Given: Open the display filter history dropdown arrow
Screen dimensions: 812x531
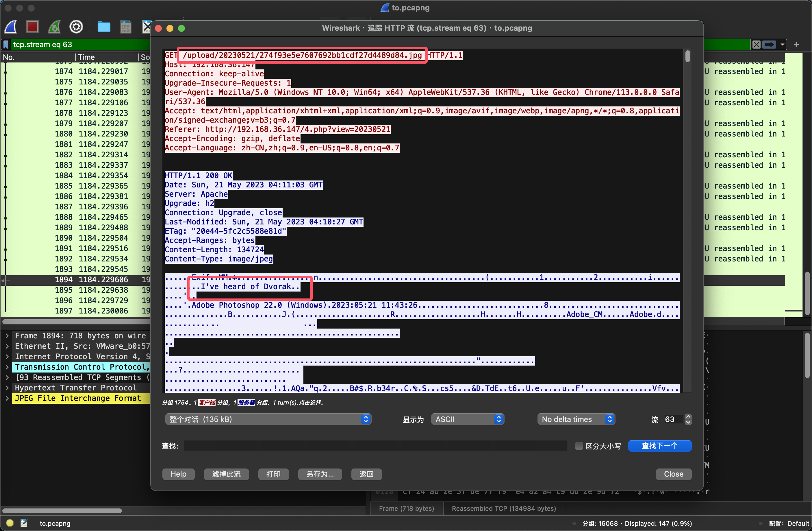Looking at the screenshot, I should pyautogui.click(x=782, y=44).
